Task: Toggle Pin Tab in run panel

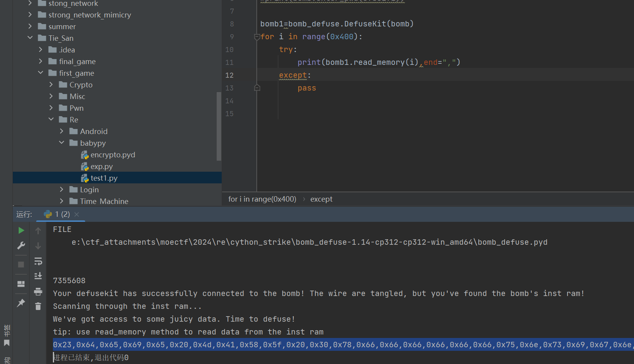Action: pos(21,303)
